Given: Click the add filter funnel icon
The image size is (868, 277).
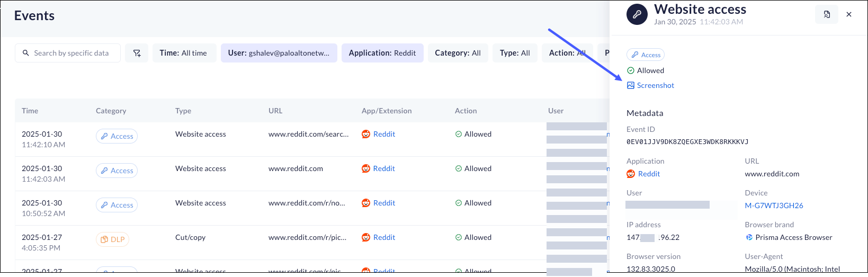Looking at the screenshot, I should (137, 53).
